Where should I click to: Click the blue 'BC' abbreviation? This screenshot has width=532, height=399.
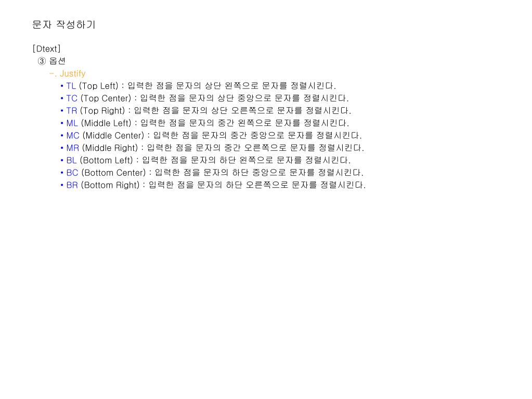72,173
